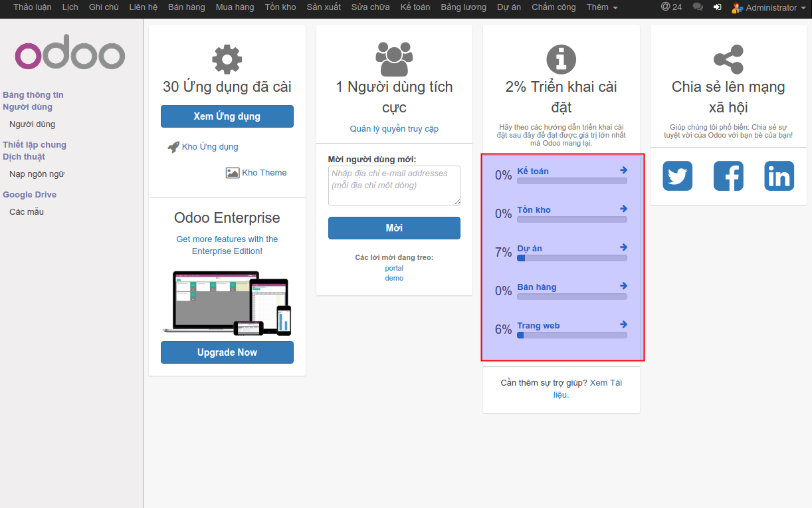Open the Kho Ứng dụng link
Image resolution: width=812 pixels, height=508 pixels.
[x=210, y=147]
